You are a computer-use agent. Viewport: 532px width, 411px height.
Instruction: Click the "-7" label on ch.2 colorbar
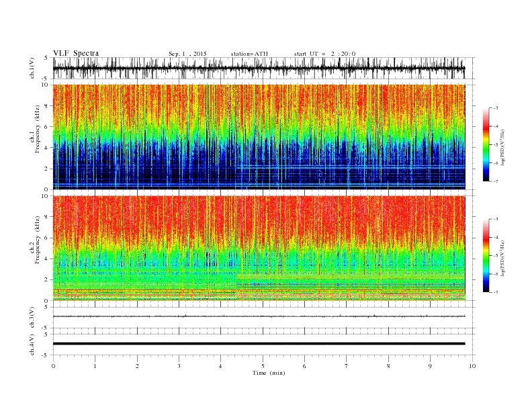tap(495, 292)
